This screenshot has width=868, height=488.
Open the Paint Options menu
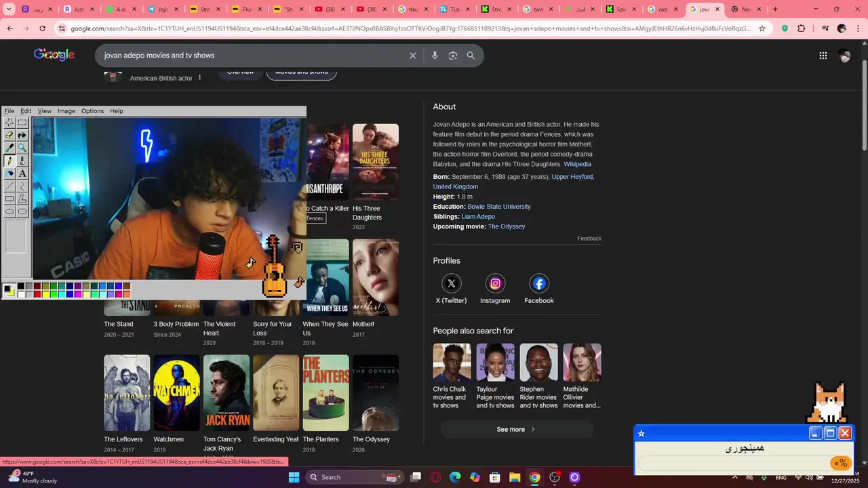pyautogui.click(x=93, y=111)
